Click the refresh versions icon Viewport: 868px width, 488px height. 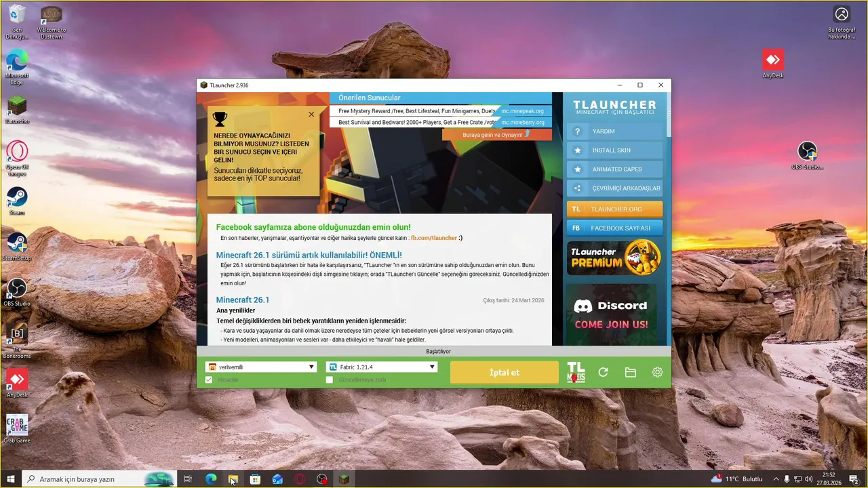[x=603, y=372]
